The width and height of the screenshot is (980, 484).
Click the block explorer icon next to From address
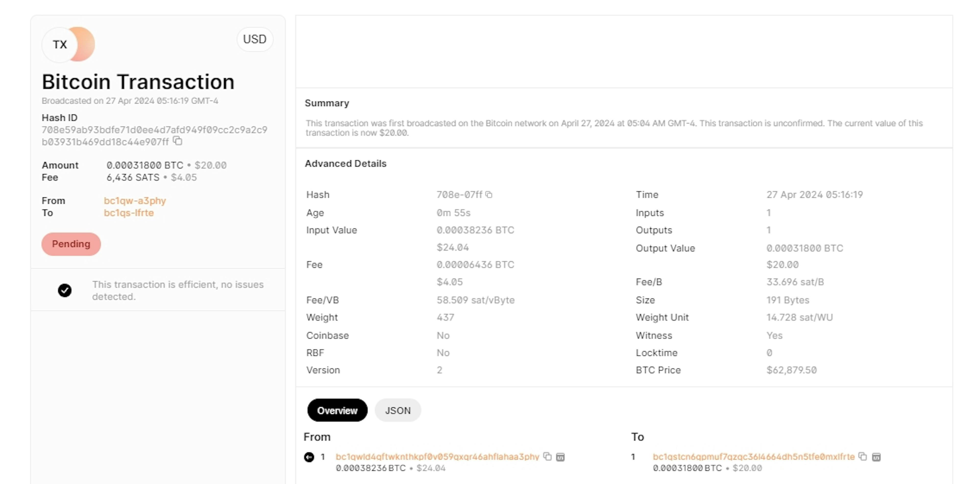click(561, 456)
